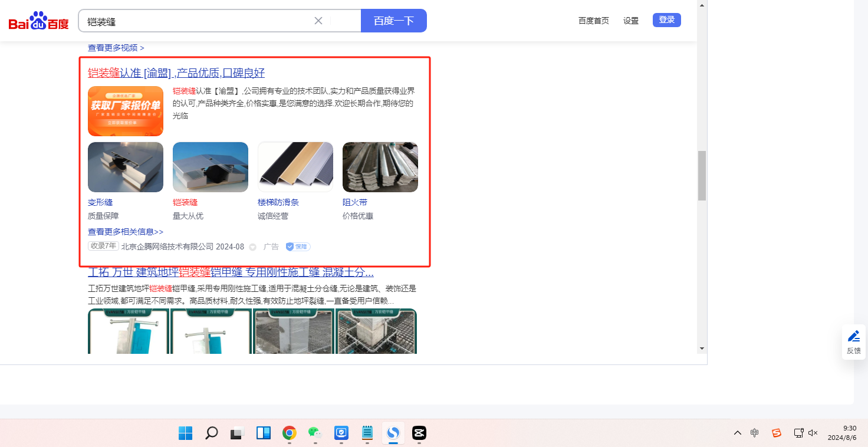Open Google Chrome from the taskbar

(x=289, y=433)
